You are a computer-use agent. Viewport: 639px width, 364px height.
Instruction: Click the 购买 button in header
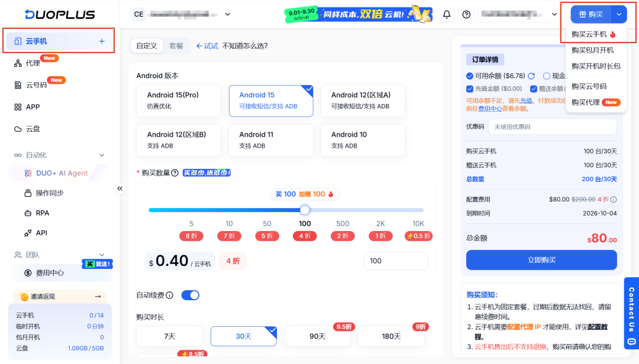click(591, 14)
